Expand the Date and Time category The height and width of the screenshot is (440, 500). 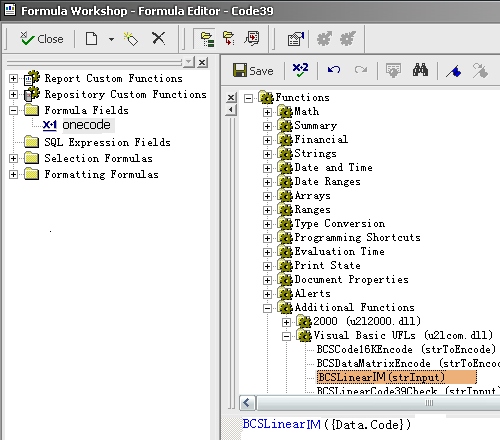(267, 168)
